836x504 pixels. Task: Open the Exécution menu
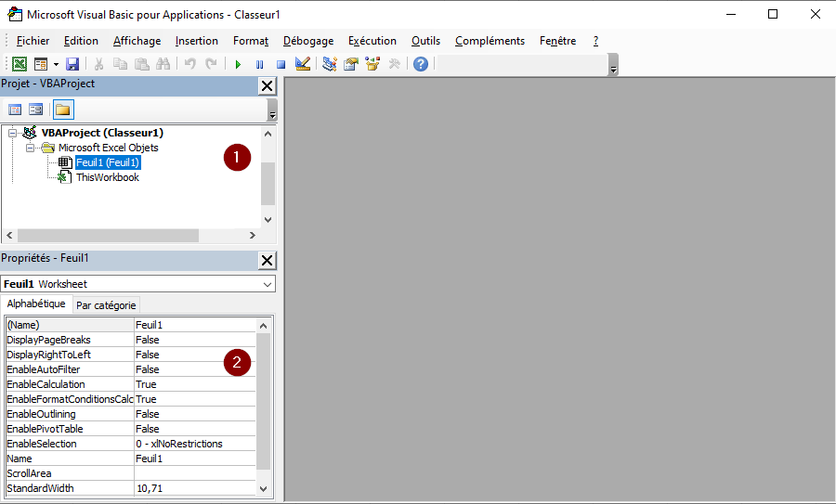click(x=372, y=41)
